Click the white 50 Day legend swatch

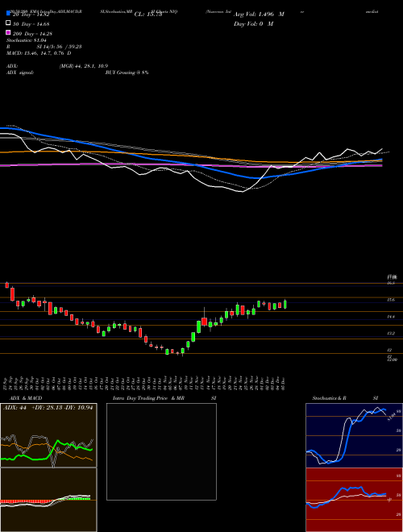8,23
